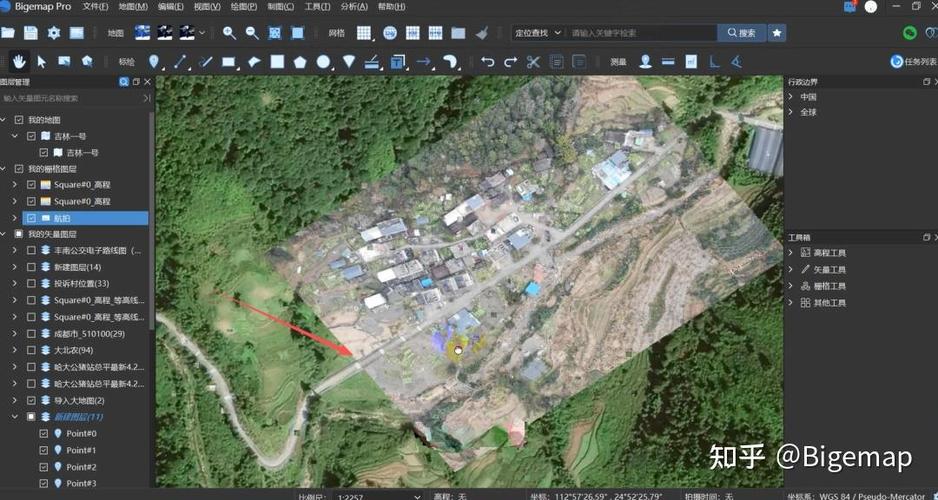Toggle checkbox for 大北农(94)

pos(31,350)
